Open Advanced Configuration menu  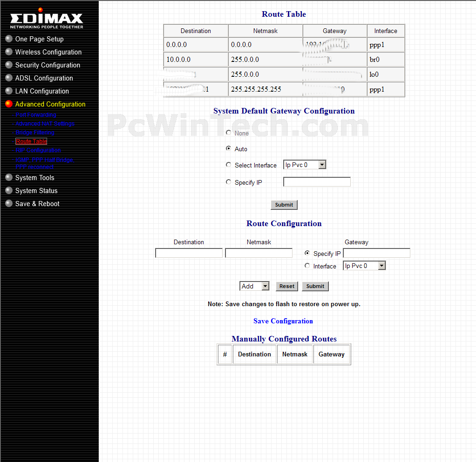(50, 104)
